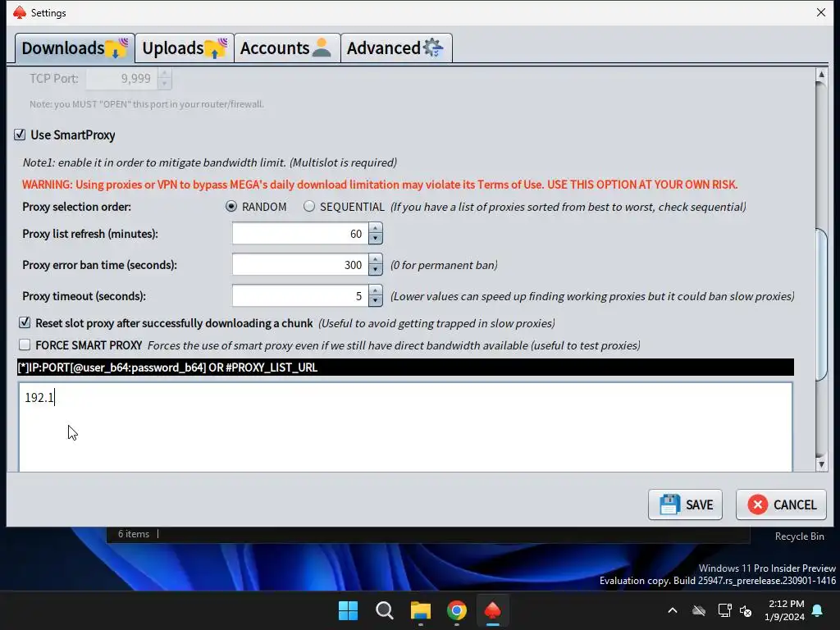Open the Advanced tab

tap(396, 48)
